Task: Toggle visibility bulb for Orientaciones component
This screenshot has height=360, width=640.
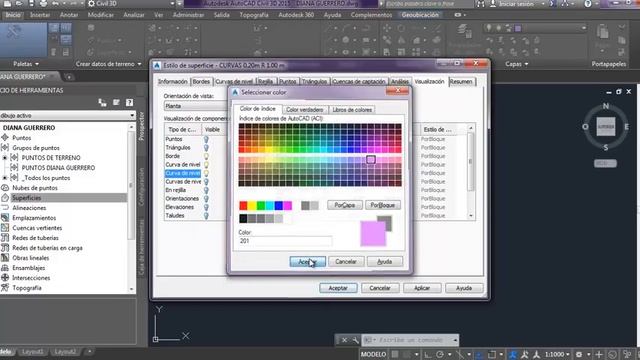Action: click(206, 199)
